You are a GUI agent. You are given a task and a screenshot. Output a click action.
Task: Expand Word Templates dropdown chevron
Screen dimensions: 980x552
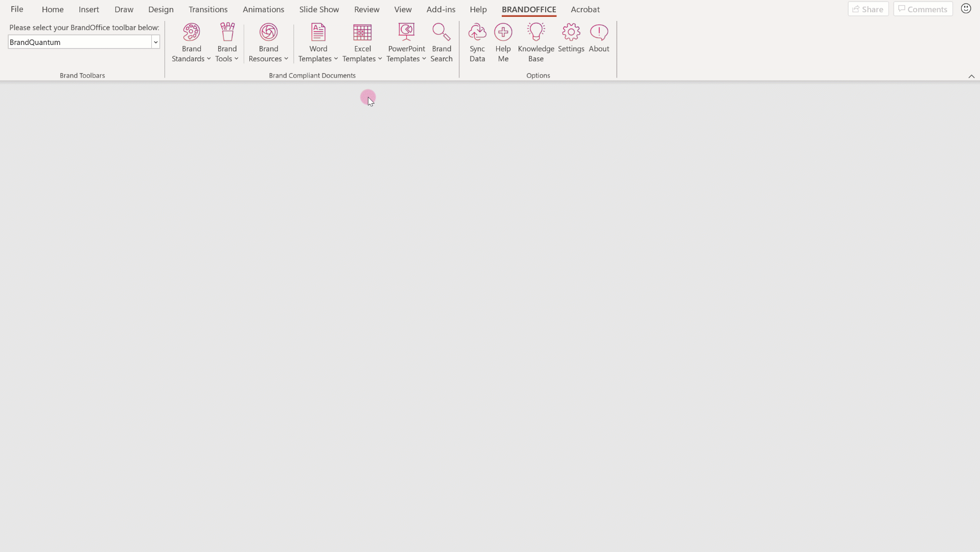pyautogui.click(x=336, y=59)
